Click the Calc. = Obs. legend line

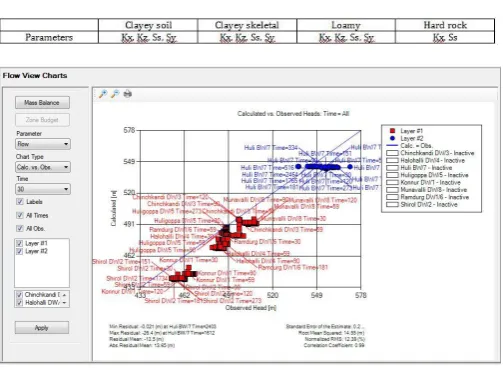[x=392, y=146]
